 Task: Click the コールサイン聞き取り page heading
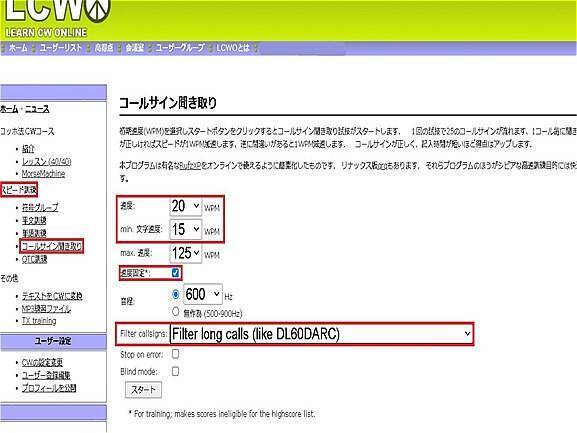coord(168,103)
